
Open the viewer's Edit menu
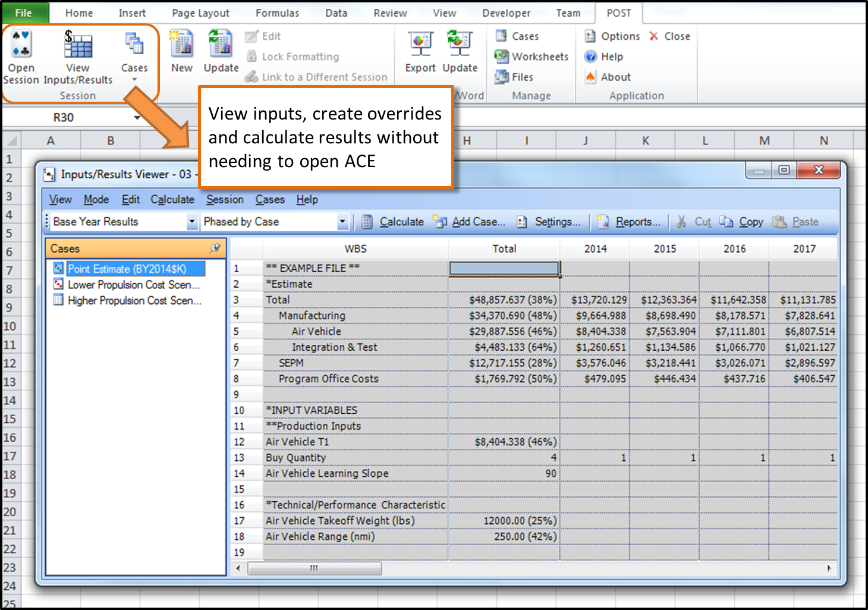pyautogui.click(x=131, y=200)
